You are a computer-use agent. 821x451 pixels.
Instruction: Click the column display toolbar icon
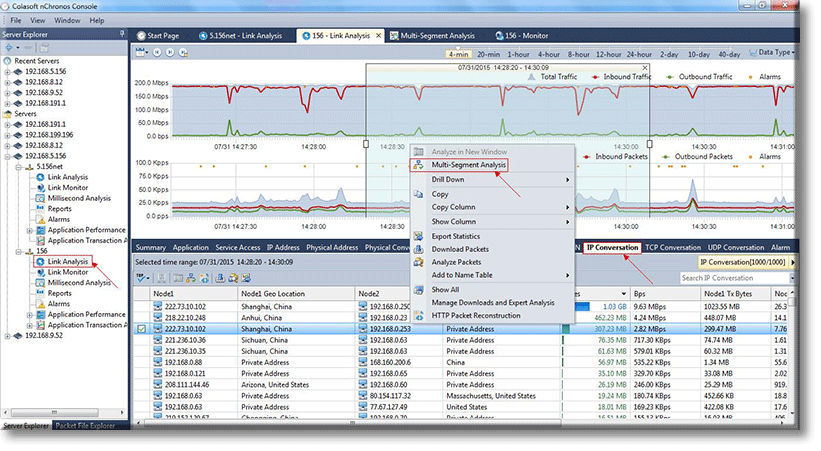coord(178,278)
